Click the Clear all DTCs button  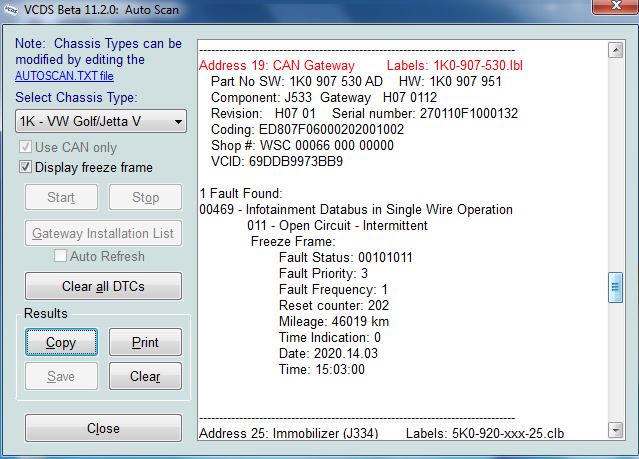103,286
